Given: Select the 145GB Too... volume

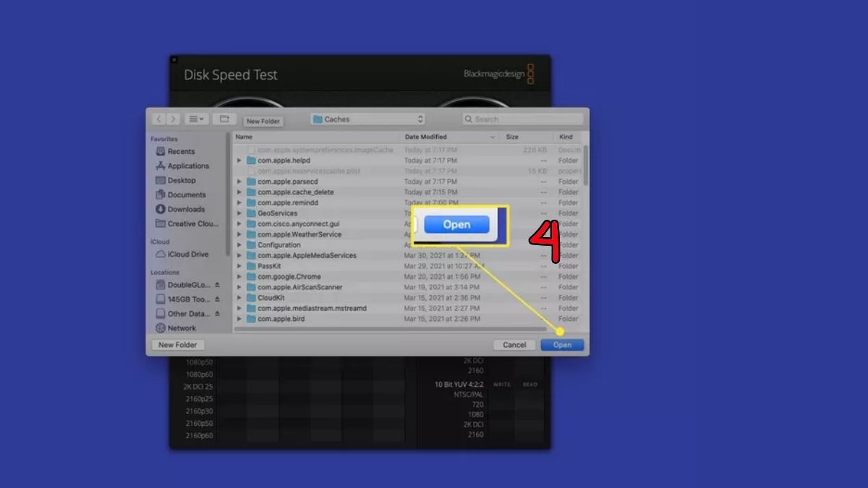Looking at the screenshot, I should (x=184, y=299).
